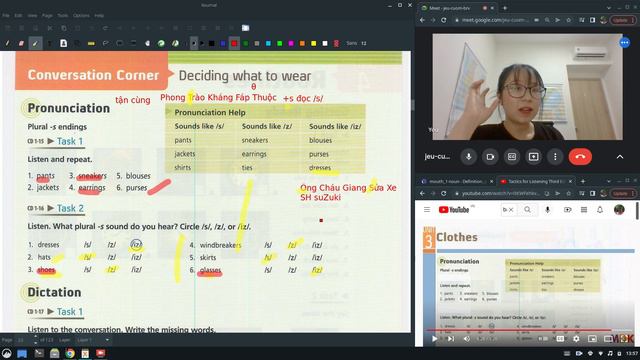This screenshot has width=640, height=360.
Task: Click the Cut icon in Xournal toolbar
Action: coord(50,28)
